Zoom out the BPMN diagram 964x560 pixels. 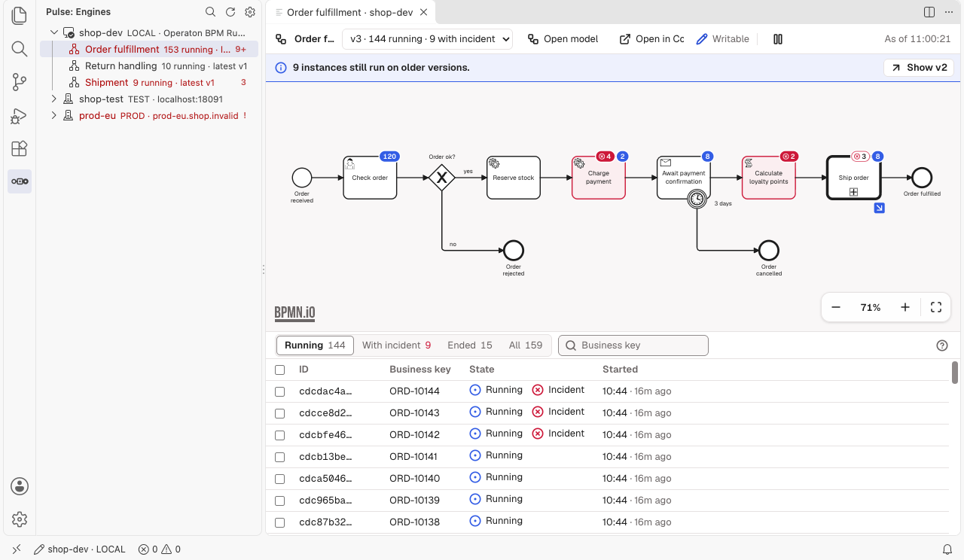point(836,307)
